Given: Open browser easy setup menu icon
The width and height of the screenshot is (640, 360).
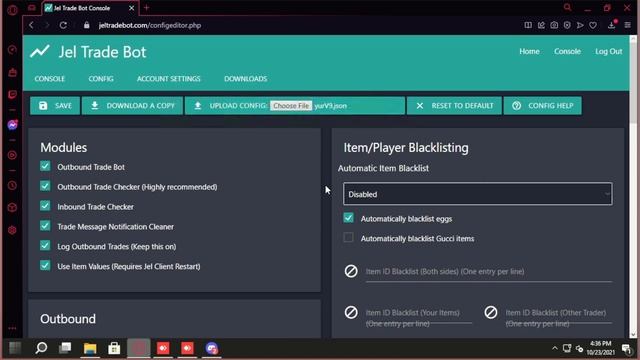Looking at the screenshot, I should click(628, 25).
